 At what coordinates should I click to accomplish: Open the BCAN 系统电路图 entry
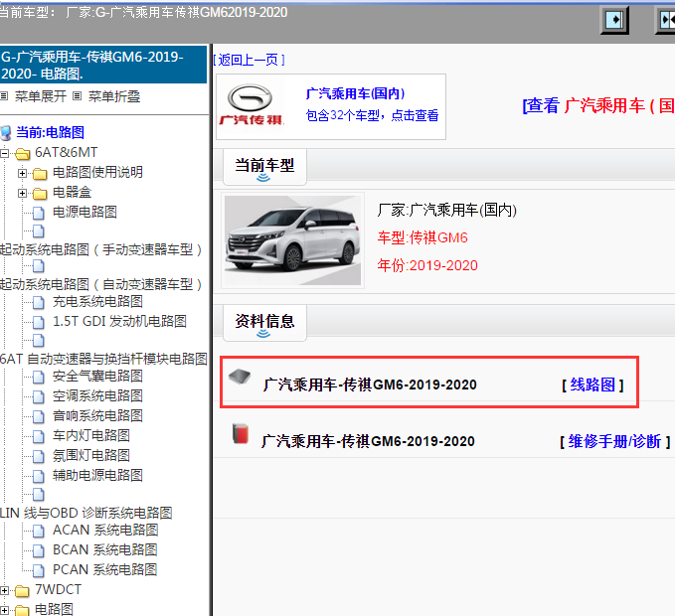click(x=105, y=549)
